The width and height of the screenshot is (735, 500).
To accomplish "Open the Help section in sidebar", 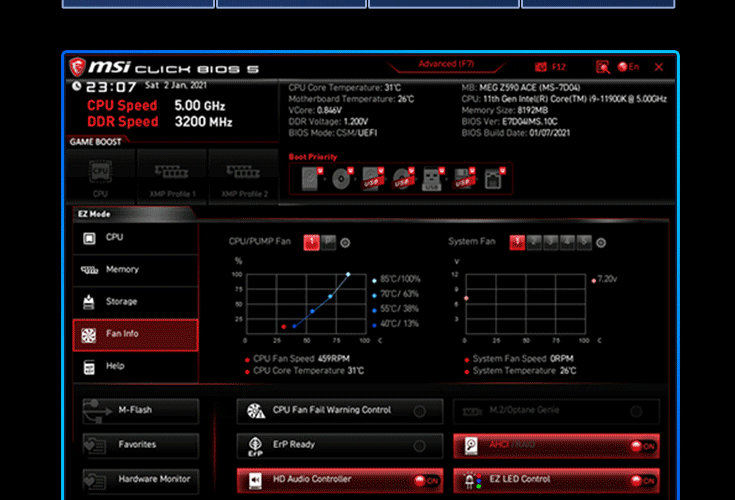I will [x=135, y=366].
